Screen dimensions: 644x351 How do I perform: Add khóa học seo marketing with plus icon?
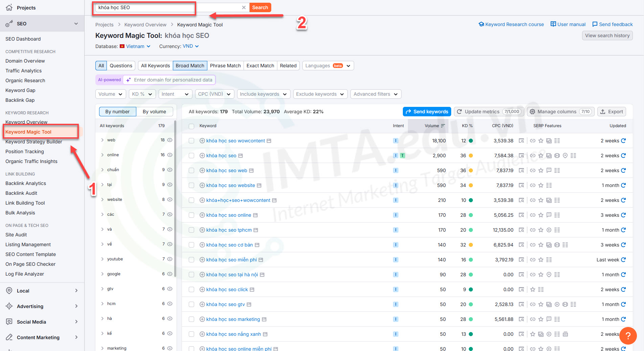(x=202, y=319)
